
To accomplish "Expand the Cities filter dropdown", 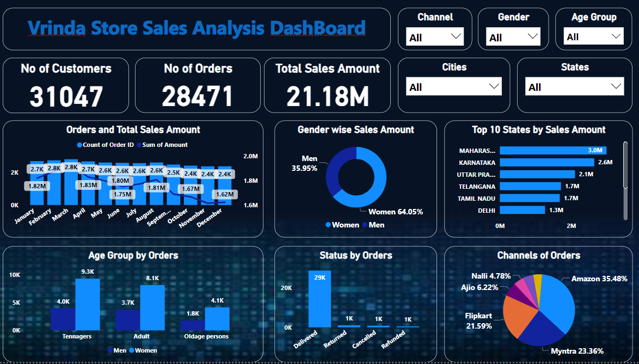I will click(494, 87).
